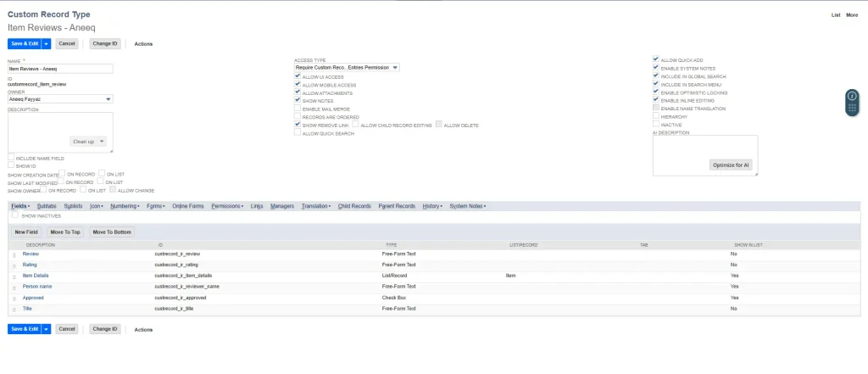The image size is (868, 374).
Task: Check Records Are Ordered
Action: [298, 117]
